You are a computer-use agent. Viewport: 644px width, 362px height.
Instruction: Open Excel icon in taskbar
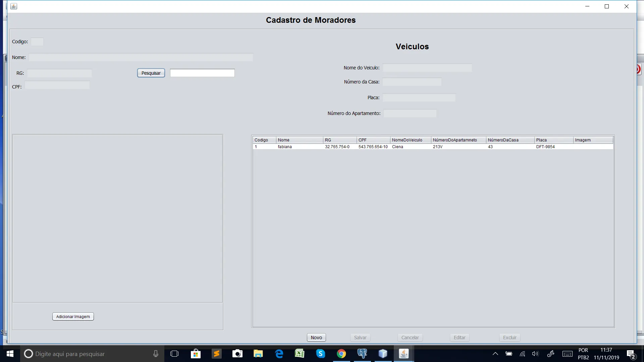point(300,354)
